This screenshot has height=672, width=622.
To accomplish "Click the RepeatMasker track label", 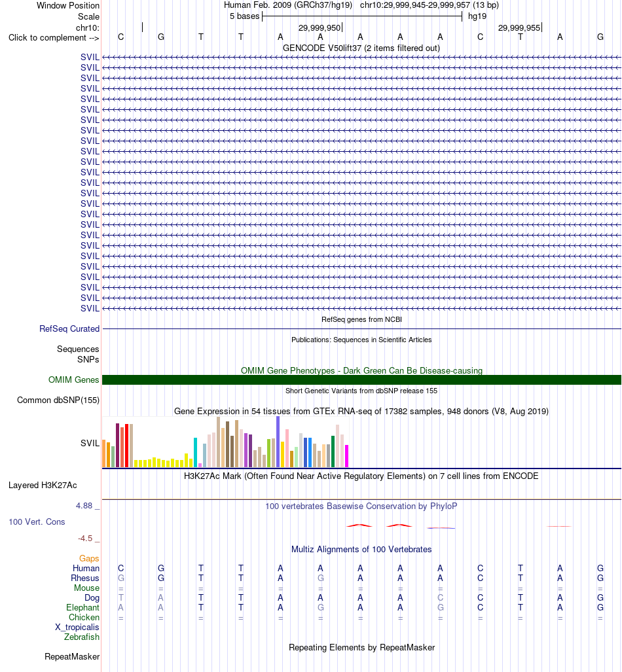I will coord(72,656).
